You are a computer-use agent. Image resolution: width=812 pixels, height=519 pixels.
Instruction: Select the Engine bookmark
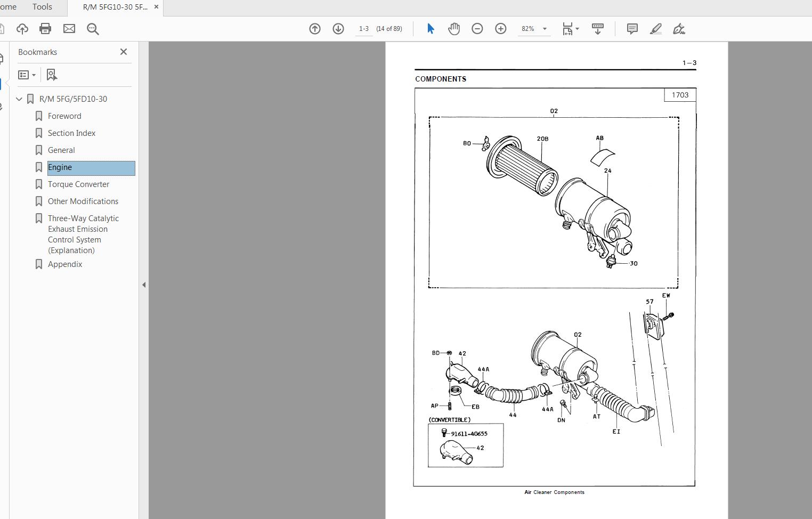(91, 167)
